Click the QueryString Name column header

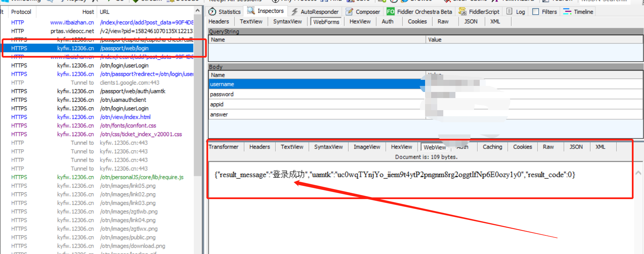coord(317,40)
